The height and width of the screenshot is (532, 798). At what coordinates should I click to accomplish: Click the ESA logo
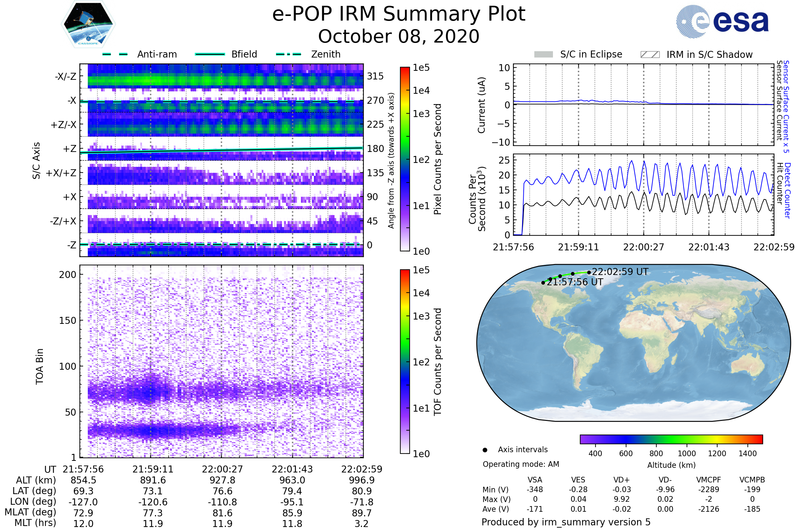[723, 21]
